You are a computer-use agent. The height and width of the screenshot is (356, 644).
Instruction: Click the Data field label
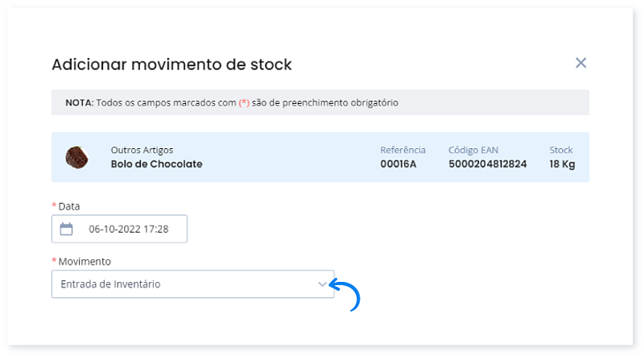(x=69, y=206)
